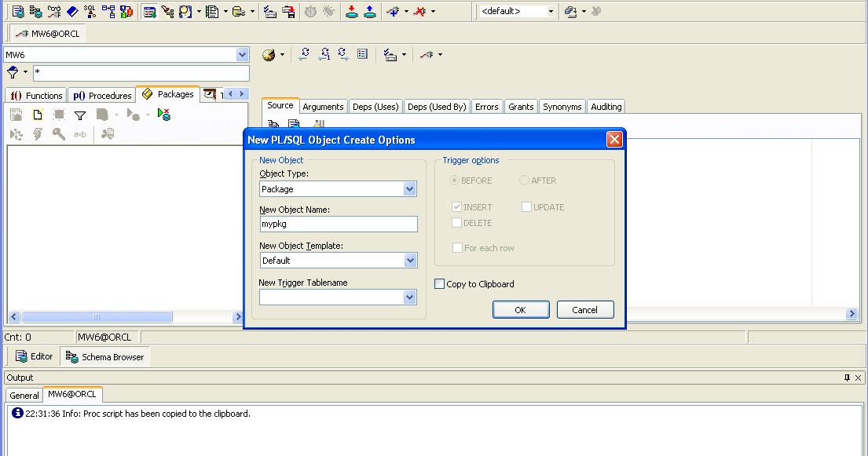Switch to the Grants tab
The width and height of the screenshot is (868, 456).
(521, 106)
